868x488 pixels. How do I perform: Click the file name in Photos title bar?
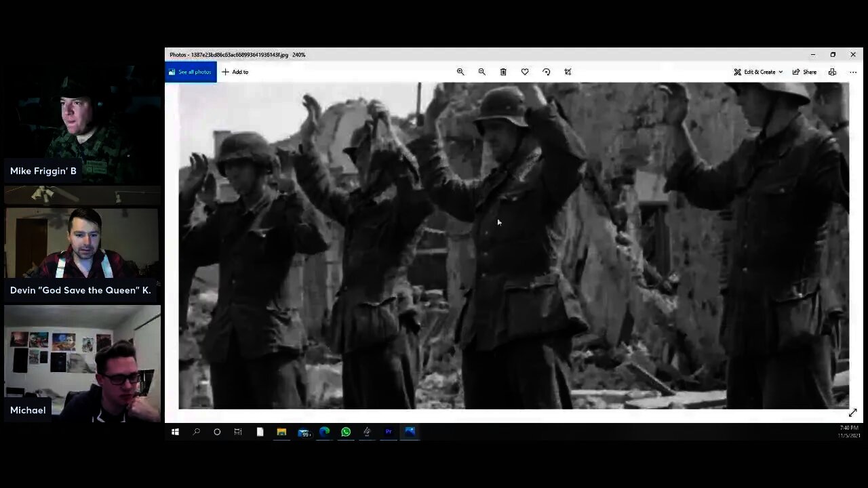pyautogui.click(x=239, y=55)
